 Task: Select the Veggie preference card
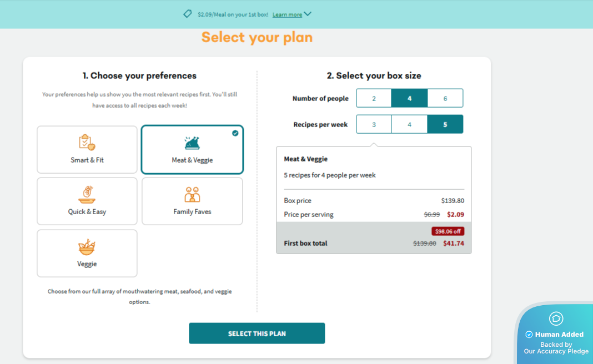(x=87, y=254)
